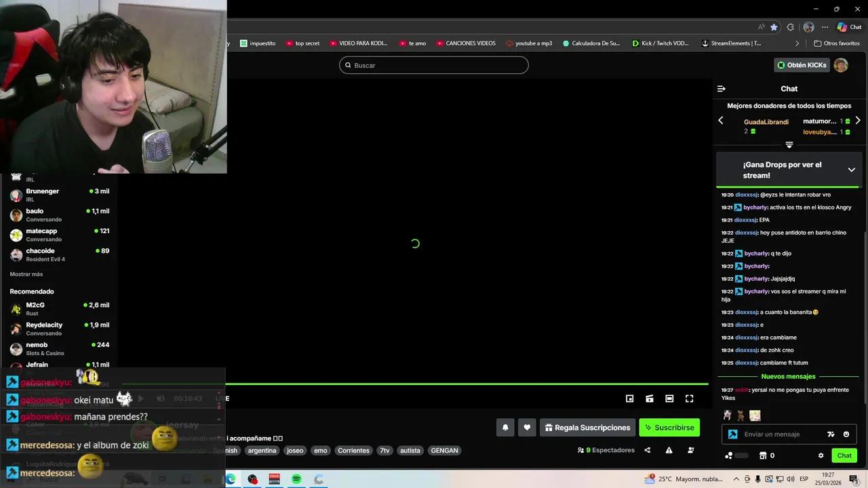Open Spotify from the taskbar

coord(296,479)
